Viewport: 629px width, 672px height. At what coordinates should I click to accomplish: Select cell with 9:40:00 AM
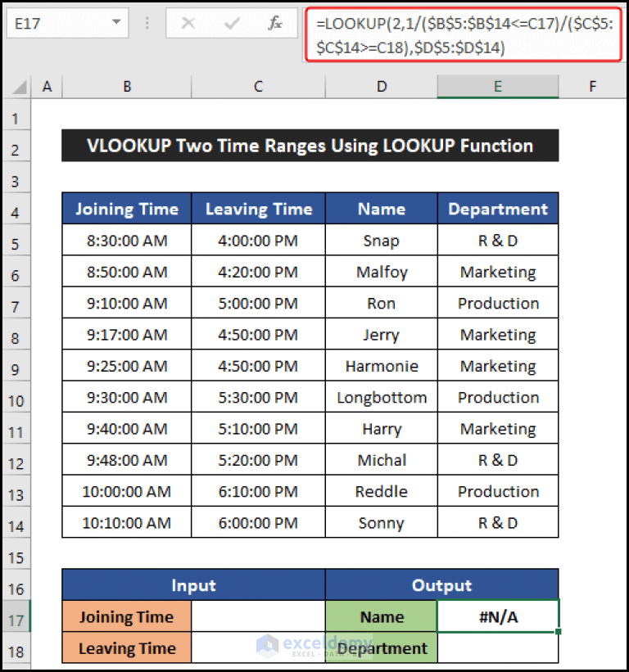(127, 429)
